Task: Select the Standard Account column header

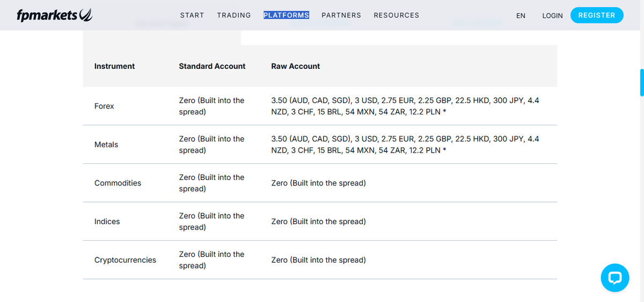Action: click(x=212, y=66)
